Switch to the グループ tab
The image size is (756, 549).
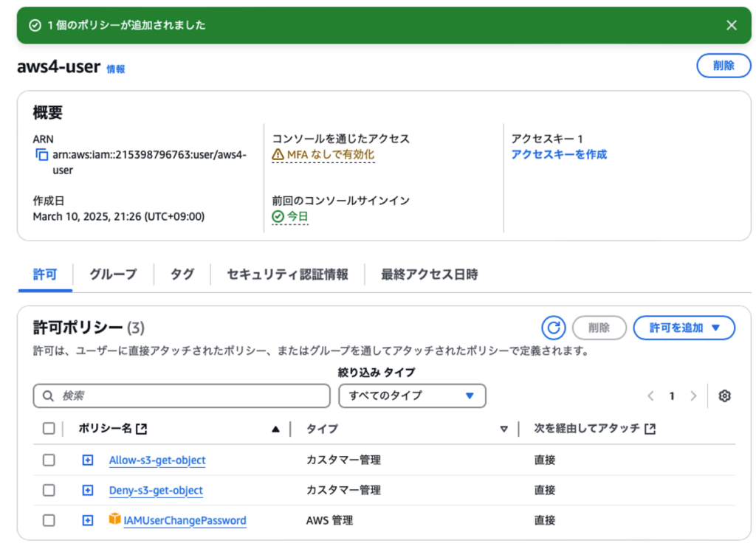click(113, 274)
